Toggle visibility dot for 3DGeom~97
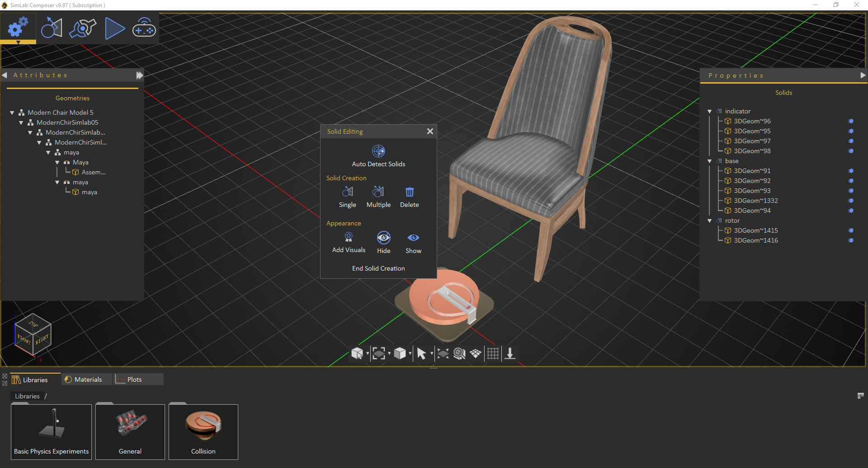The image size is (868, 468). [x=851, y=141]
